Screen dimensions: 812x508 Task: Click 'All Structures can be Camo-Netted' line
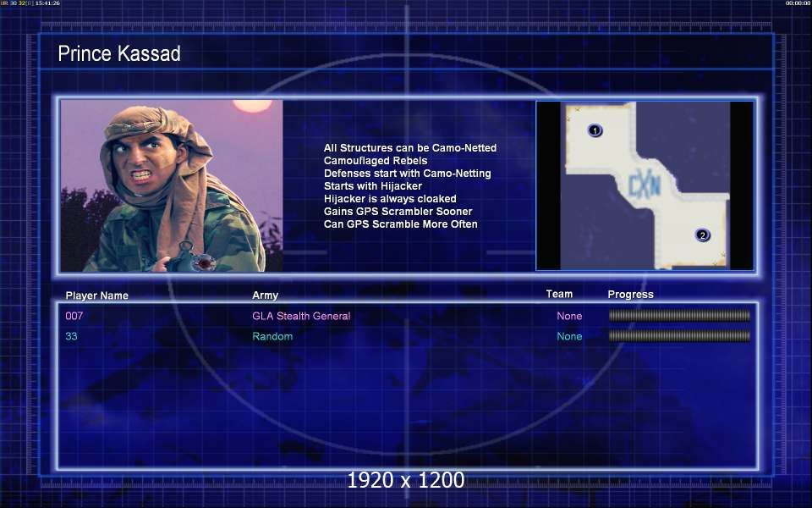[410, 147]
